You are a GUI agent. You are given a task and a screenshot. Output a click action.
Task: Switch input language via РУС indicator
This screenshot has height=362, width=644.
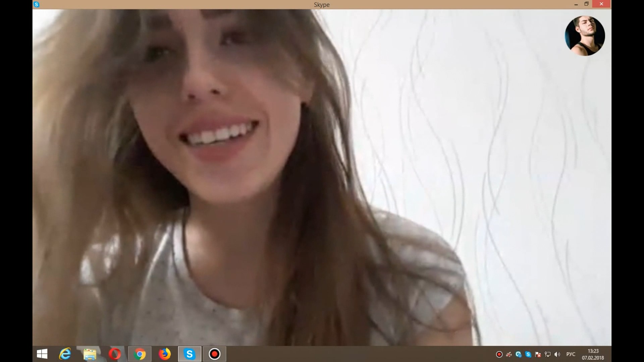pos(571,354)
